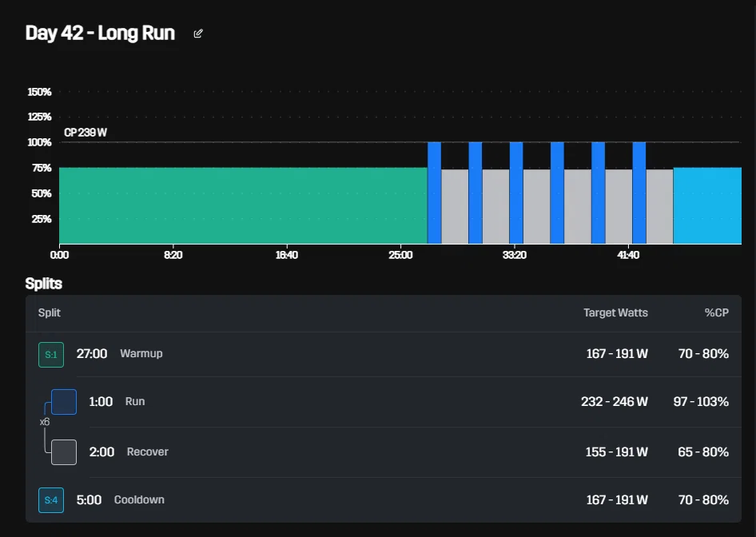Click the Split column header
This screenshot has width=756, height=537.
tap(50, 312)
